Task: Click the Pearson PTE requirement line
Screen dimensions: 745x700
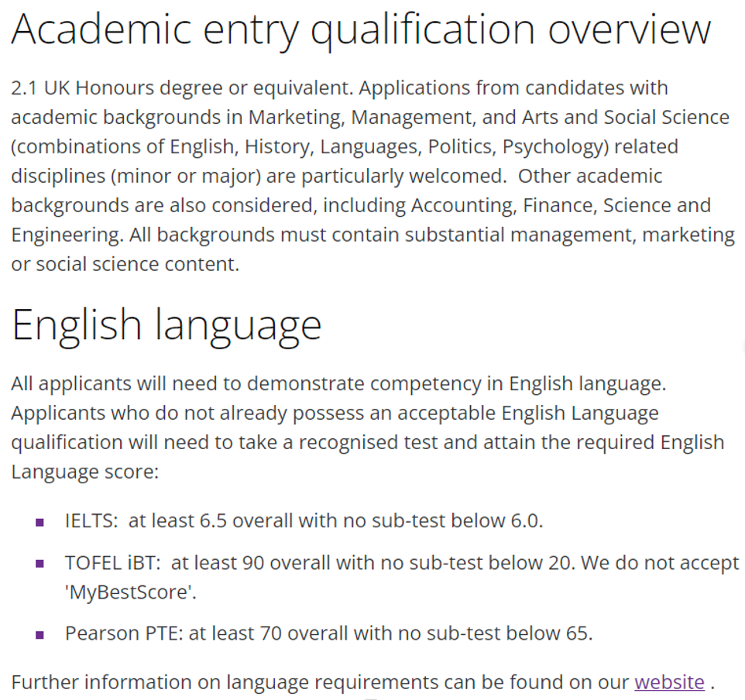Action: (329, 633)
